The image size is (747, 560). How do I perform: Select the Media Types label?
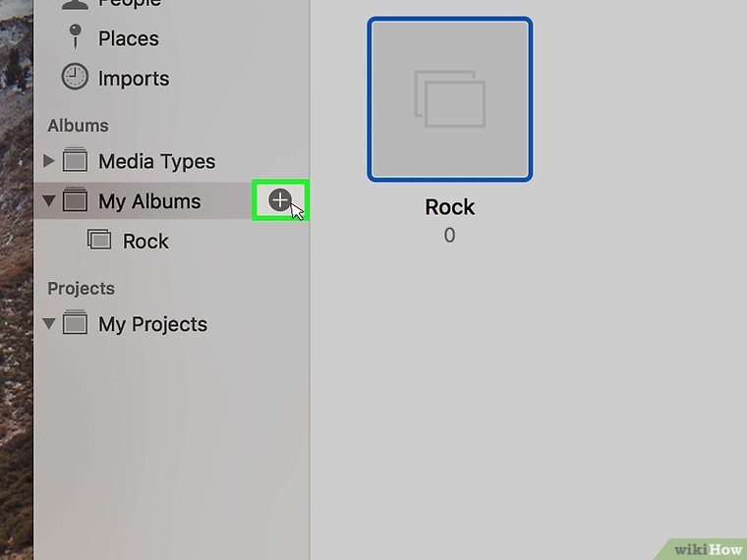[156, 161]
